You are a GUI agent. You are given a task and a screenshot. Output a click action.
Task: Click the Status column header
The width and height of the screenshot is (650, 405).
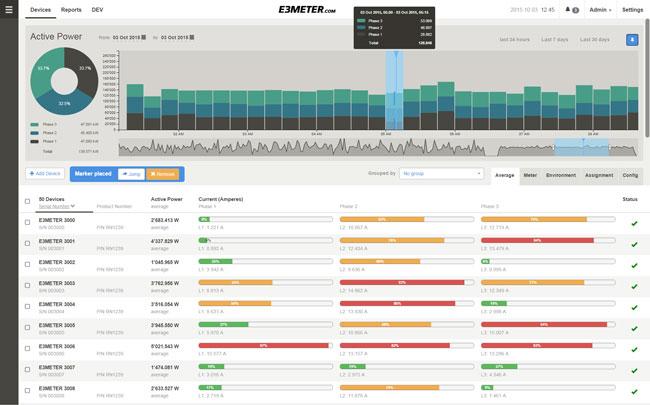[630, 199]
